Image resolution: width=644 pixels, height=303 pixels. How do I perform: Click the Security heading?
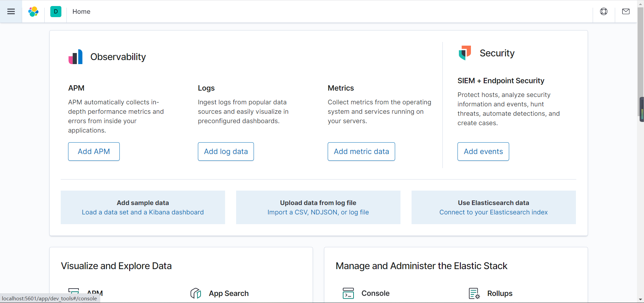click(x=497, y=53)
